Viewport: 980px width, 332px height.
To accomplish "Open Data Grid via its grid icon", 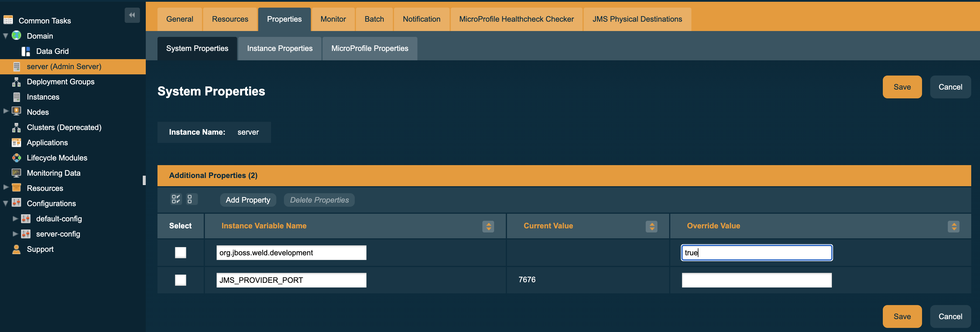I will pos(25,51).
